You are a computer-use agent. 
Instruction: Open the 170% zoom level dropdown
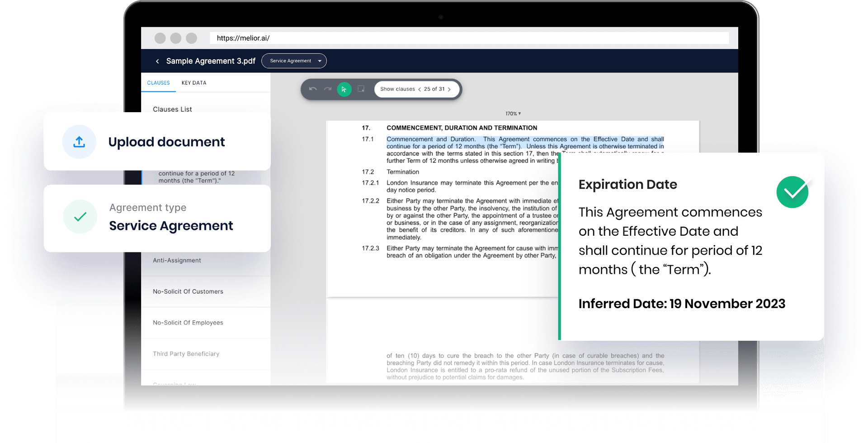tap(513, 114)
